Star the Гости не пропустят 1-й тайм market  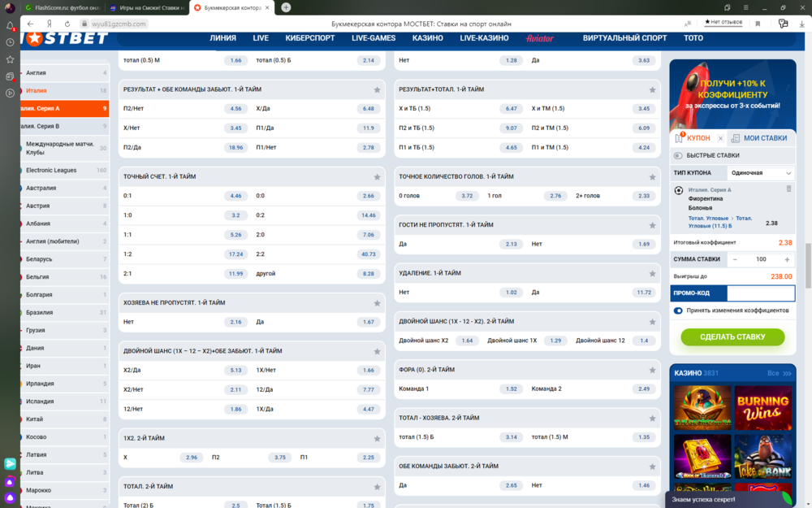point(653,225)
